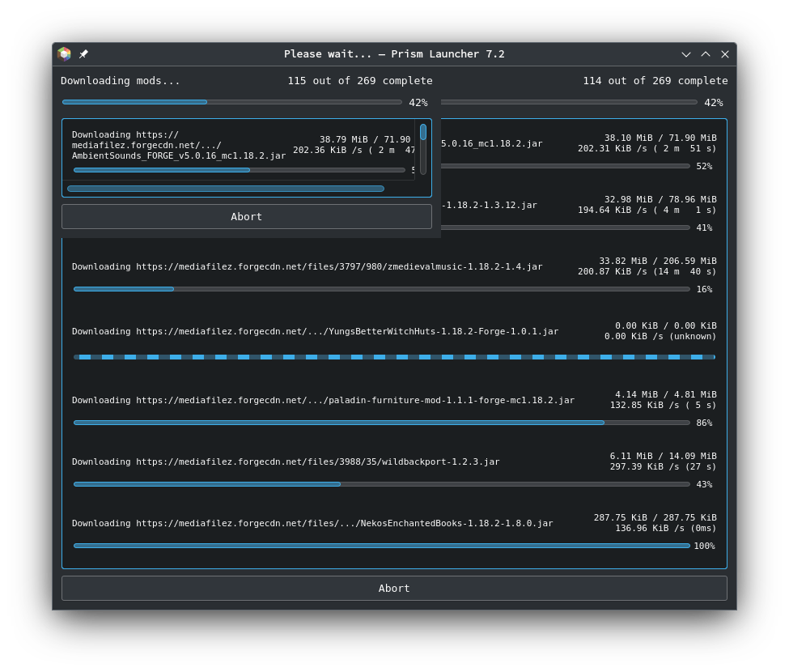Click the right 42% overall progress bar

click(569, 102)
